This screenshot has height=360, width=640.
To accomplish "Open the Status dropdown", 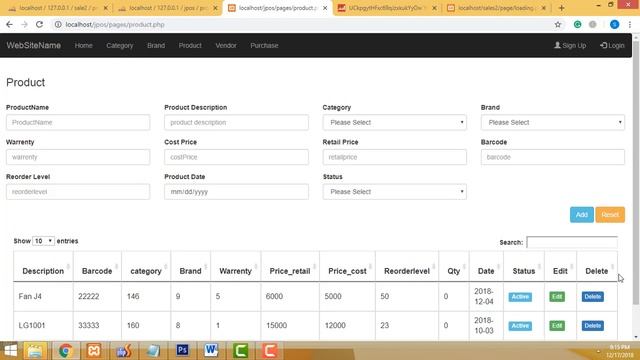I will click(394, 192).
